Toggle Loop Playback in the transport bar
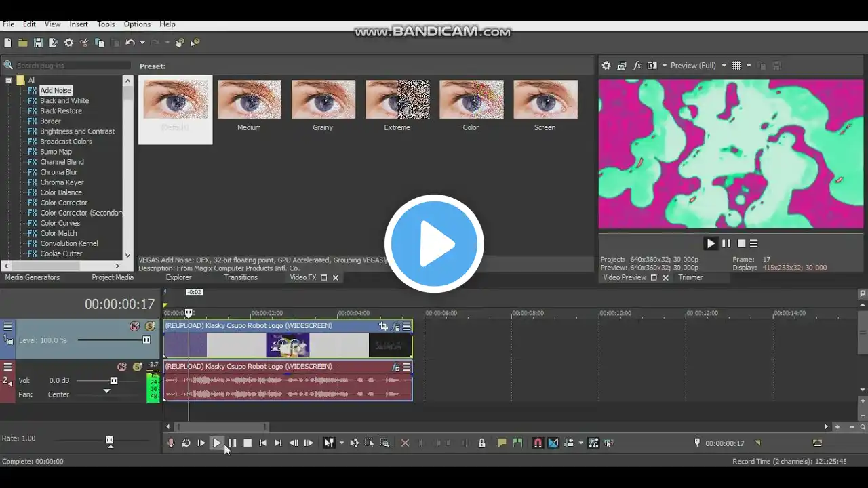The width and height of the screenshot is (868, 488). (186, 443)
